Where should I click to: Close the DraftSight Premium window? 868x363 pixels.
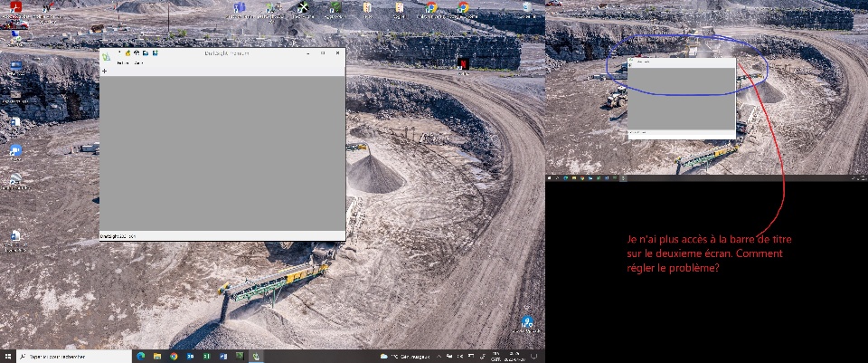[x=337, y=53]
